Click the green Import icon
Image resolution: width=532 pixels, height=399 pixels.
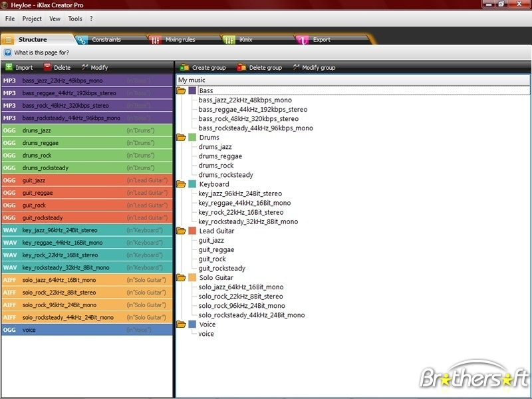(x=9, y=67)
